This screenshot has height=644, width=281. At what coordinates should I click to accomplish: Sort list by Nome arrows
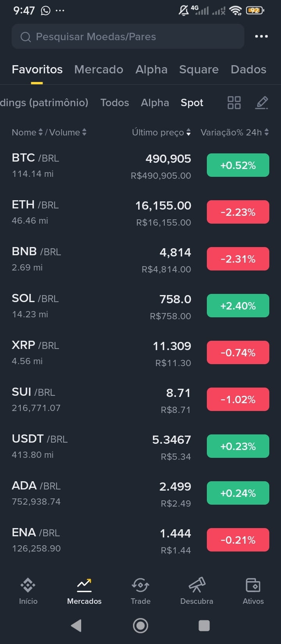click(x=40, y=132)
